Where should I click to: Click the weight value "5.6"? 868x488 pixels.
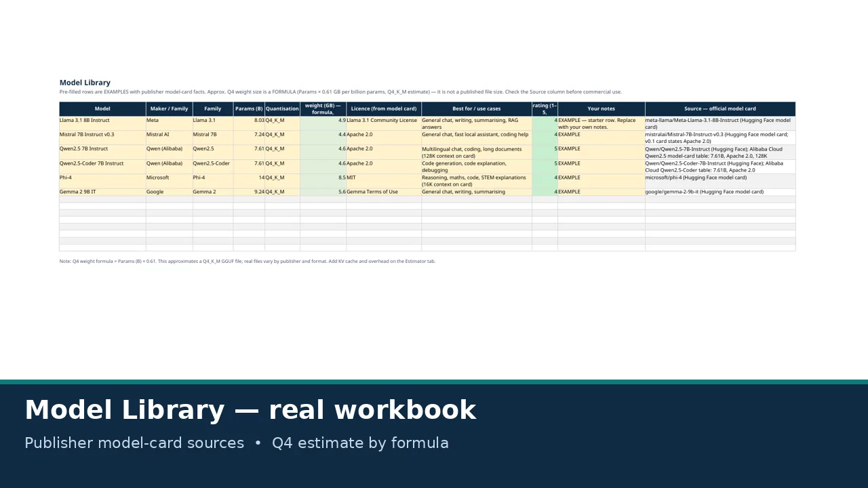(323, 192)
